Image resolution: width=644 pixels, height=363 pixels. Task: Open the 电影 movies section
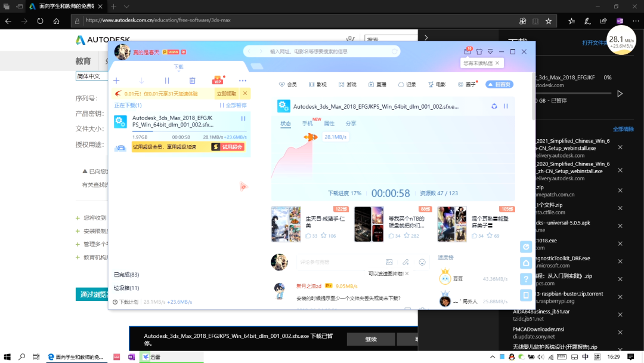coord(437,84)
